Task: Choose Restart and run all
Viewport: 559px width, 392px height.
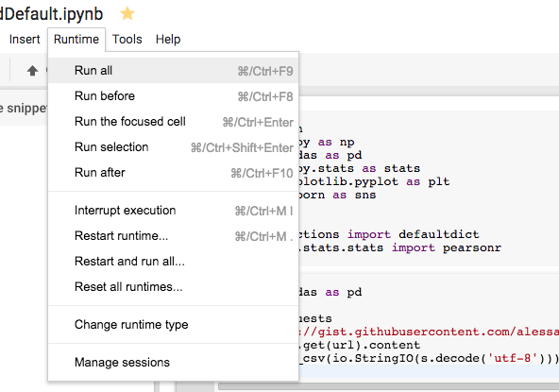Action: (x=173, y=262)
